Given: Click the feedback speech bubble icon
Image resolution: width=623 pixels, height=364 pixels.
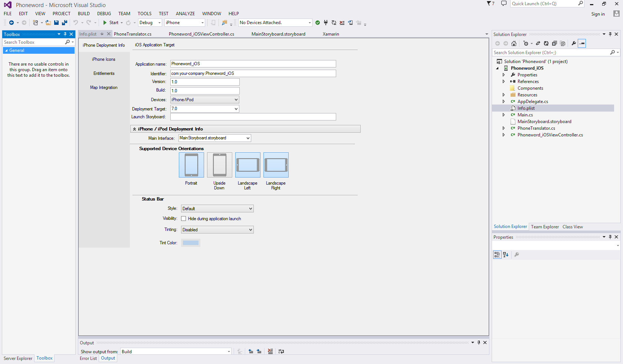Looking at the screenshot, I should (x=504, y=4).
